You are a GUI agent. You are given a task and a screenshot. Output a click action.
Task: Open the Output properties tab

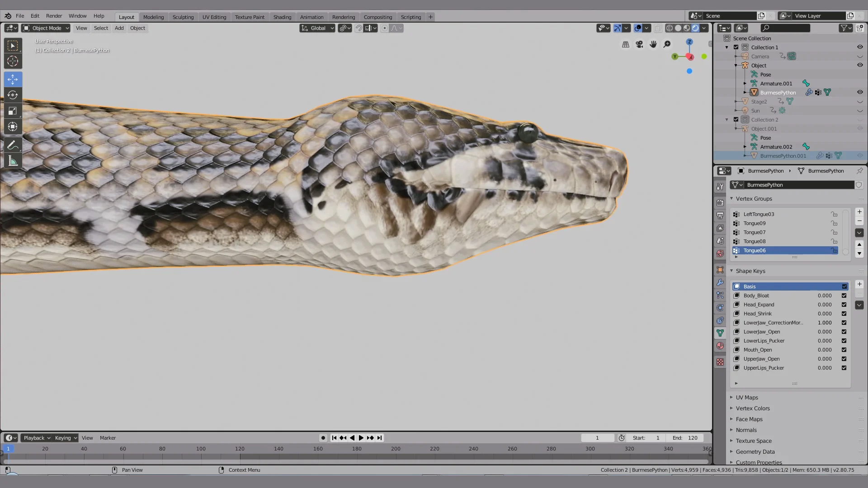(720, 216)
